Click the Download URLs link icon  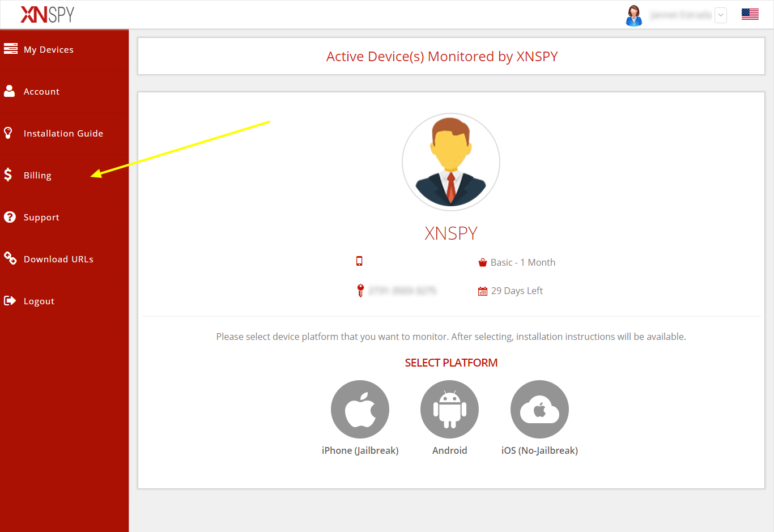pos(10,258)
